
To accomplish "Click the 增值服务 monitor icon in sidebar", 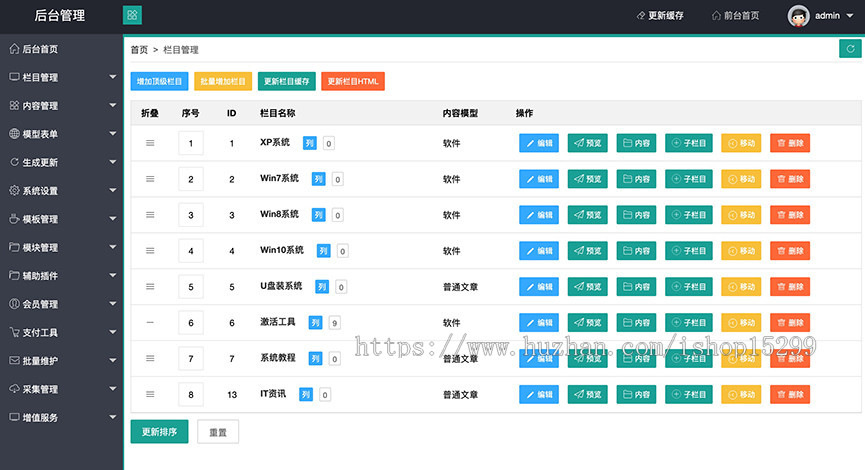I will tap(14, 417).
